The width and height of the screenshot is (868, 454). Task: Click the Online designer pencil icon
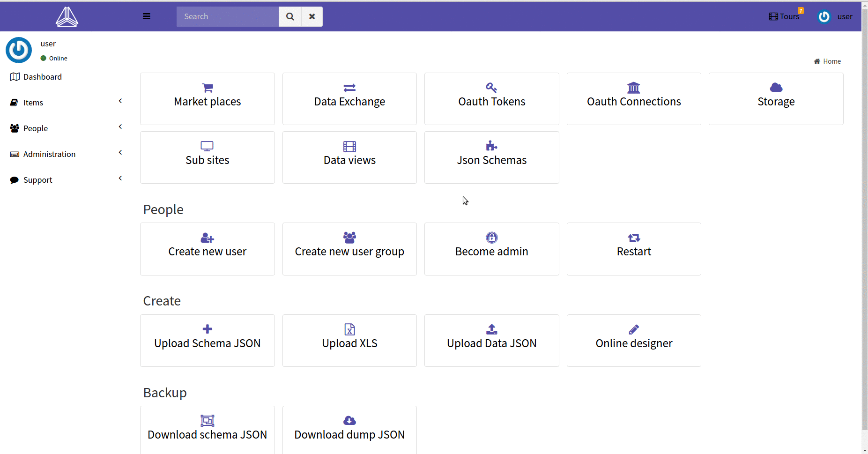click(634, 329)
